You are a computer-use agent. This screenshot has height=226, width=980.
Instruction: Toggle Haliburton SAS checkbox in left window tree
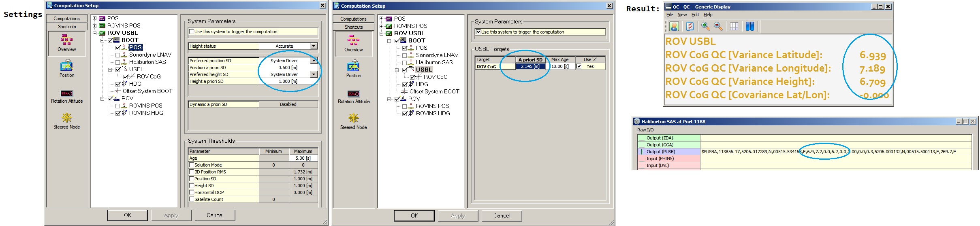(118, 62)
